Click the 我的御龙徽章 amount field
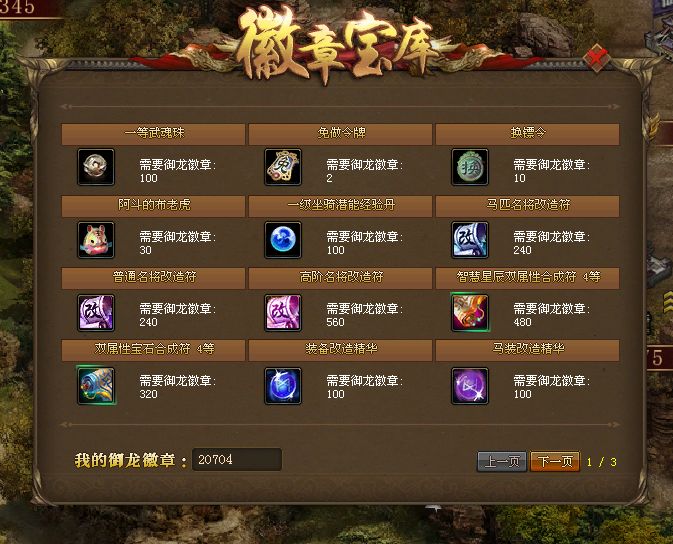This screenshot has height=544, width=673. 237,459
